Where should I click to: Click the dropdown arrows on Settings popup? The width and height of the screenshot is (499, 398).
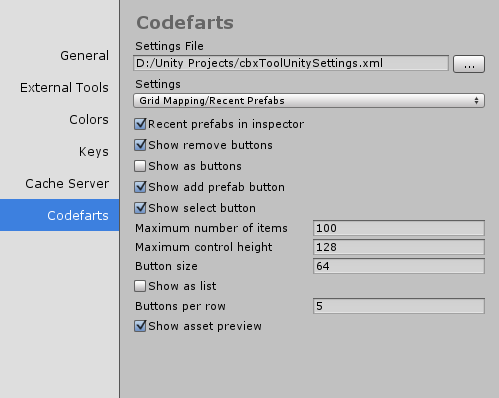pyautogui.click(x=476, y=101)
